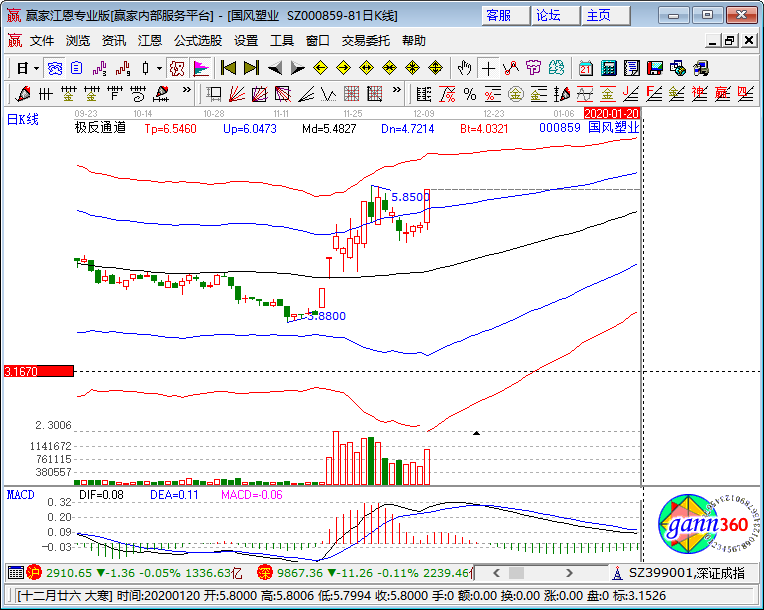Toggle the pink flag indicator button

201,68
